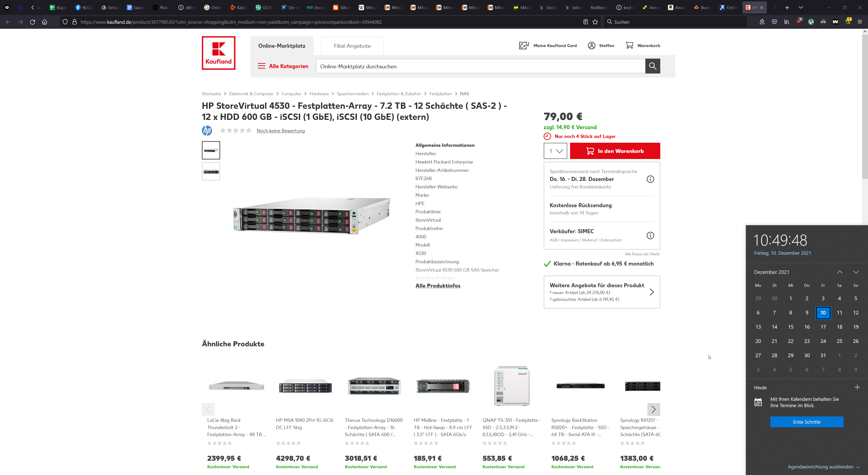Screen dimensions: 868x475
Task: Go back to previous page
Action: [8, 22]
